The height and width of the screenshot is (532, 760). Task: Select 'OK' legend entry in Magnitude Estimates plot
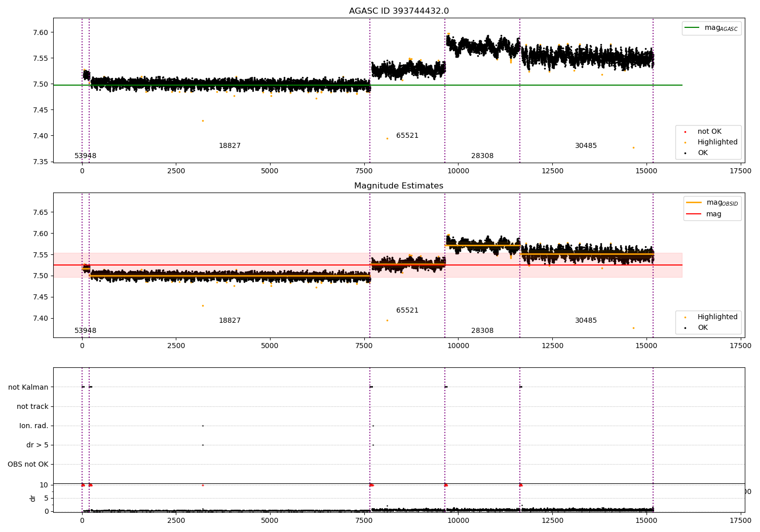[703, 328]
